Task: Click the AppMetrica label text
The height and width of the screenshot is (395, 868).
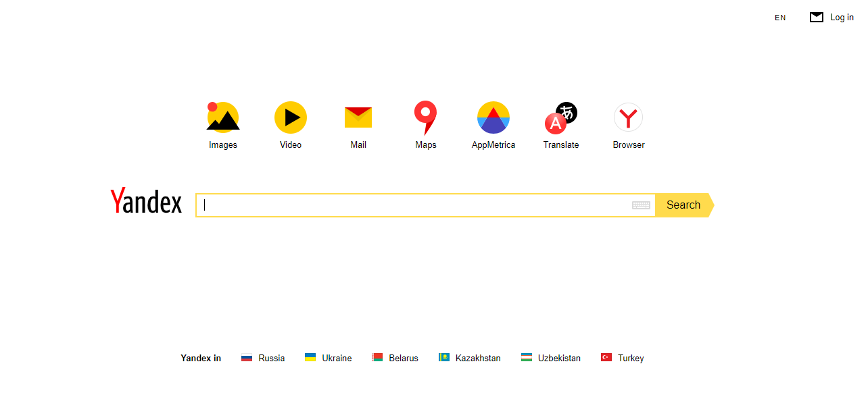Action: [x=493, y=145]
